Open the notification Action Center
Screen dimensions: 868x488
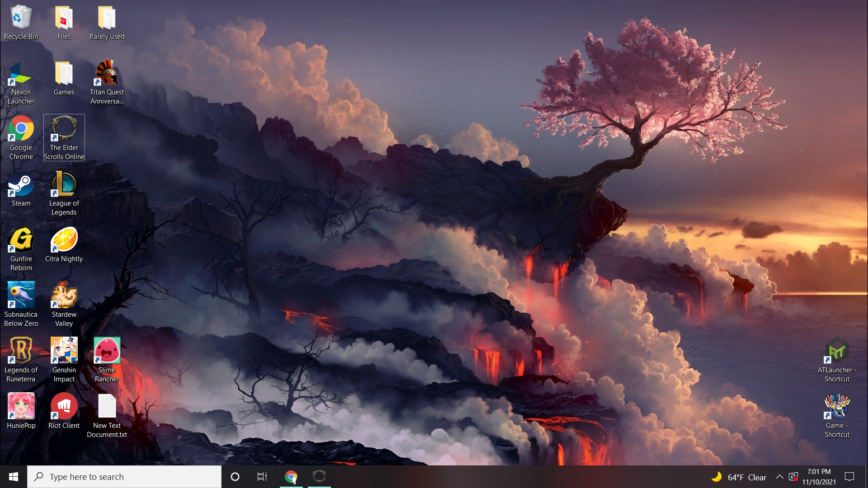coord(849,477)
